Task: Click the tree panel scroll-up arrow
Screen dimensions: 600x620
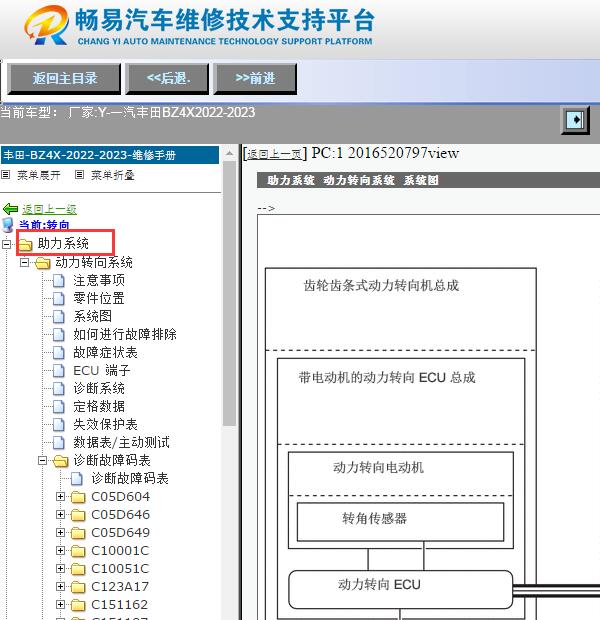Action: coord(229,153)
